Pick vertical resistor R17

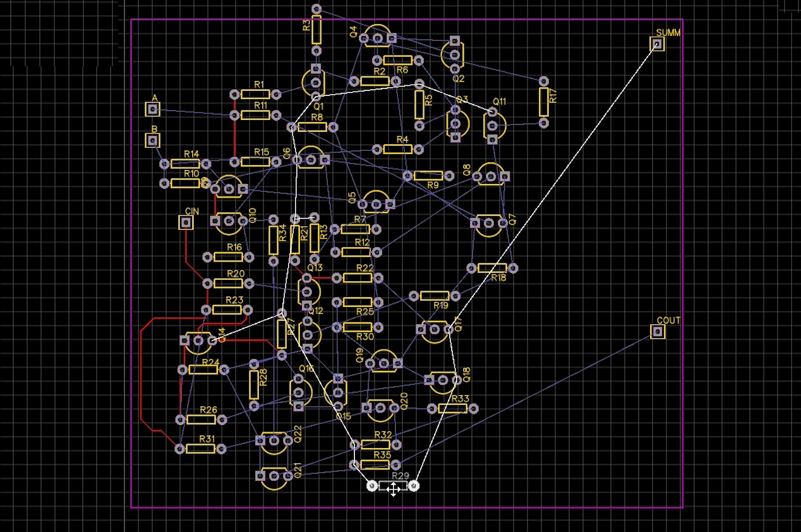[544, 102]
